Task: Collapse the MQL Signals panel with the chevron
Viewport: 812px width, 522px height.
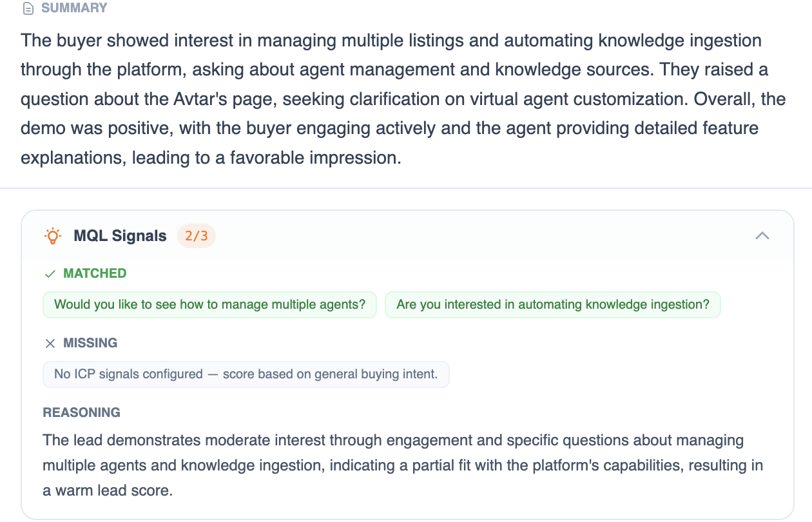Action: coord(762,236)
